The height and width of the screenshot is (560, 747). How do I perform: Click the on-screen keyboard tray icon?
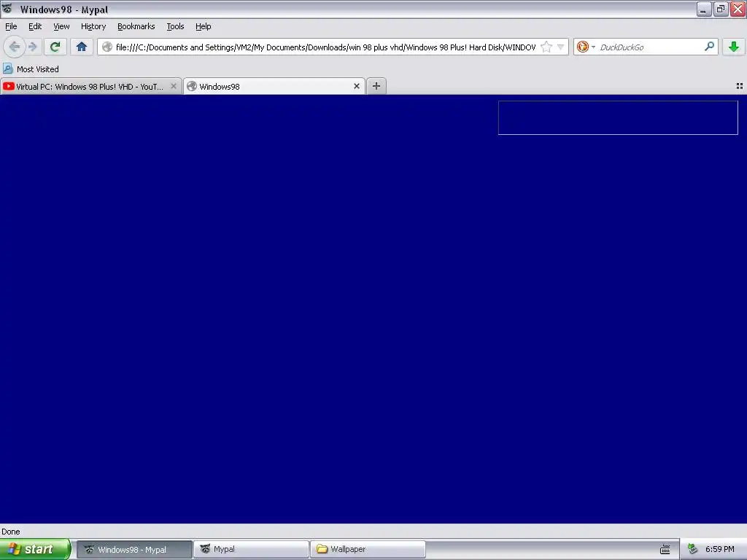pos(665,550)
